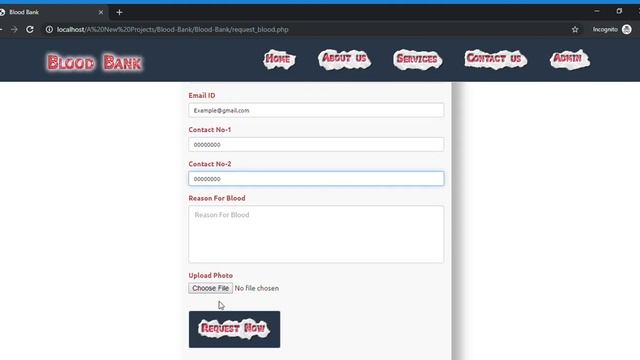Click the address bar URL
This screenshot has height=360, width=640.
[x=173, y=29]
